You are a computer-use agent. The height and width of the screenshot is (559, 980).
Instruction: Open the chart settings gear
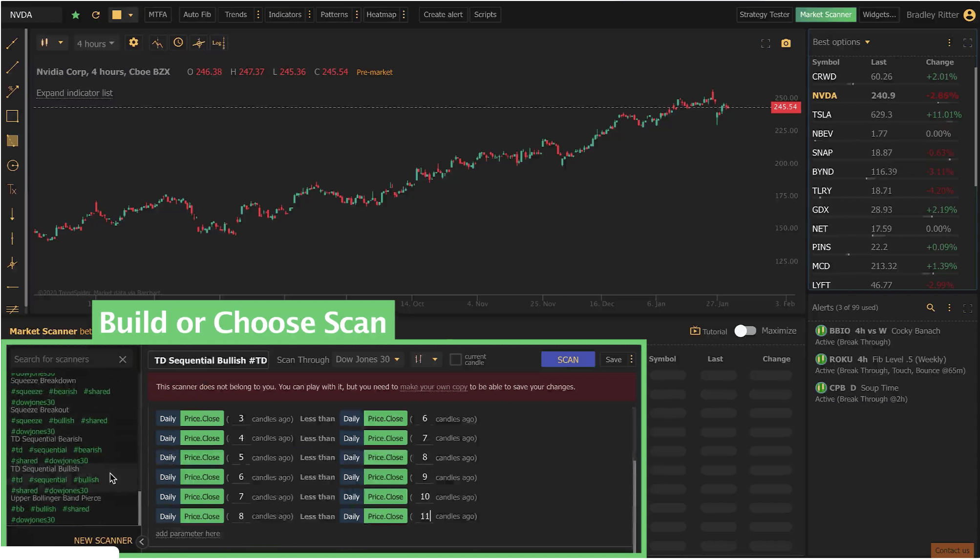point(133,43)
